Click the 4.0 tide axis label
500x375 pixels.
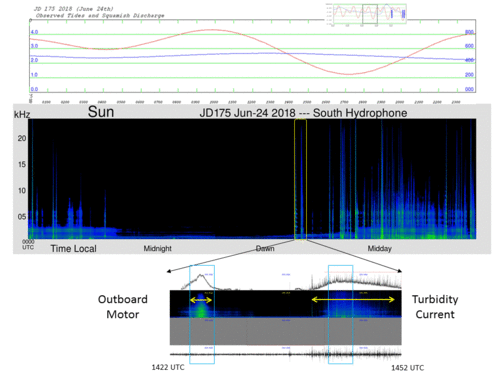(34, 32)
